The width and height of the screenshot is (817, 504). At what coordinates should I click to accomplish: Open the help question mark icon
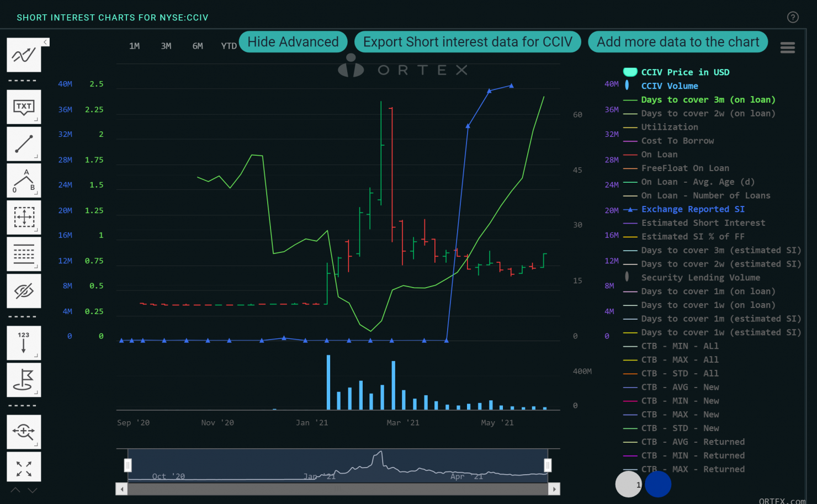tap(793, 17)
